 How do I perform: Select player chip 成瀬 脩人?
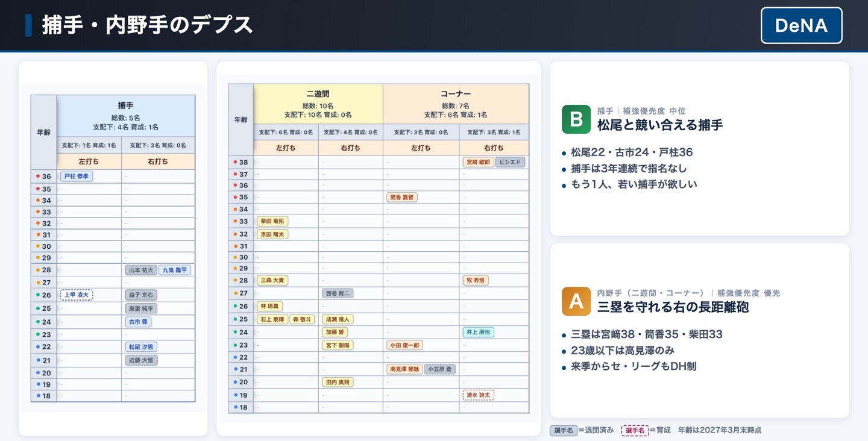[x=338, y=319]
